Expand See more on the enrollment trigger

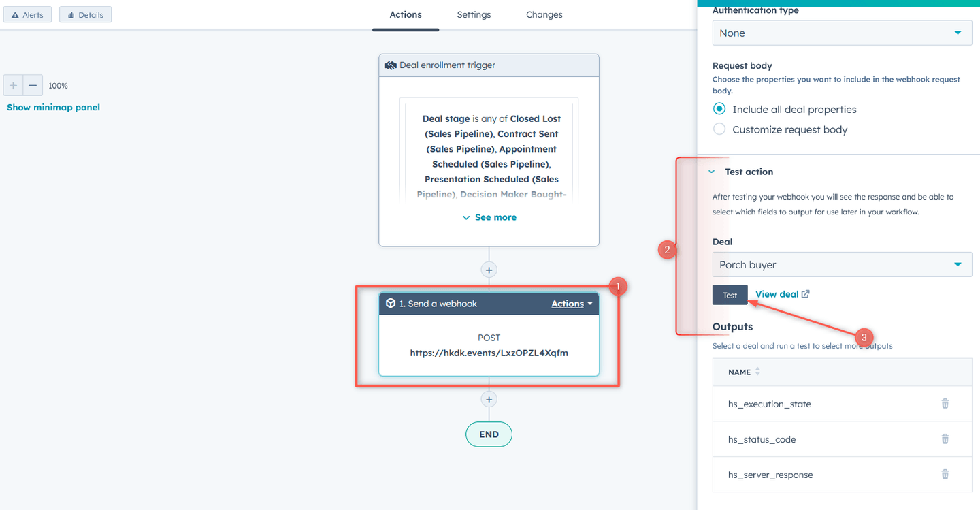(489, 217)
